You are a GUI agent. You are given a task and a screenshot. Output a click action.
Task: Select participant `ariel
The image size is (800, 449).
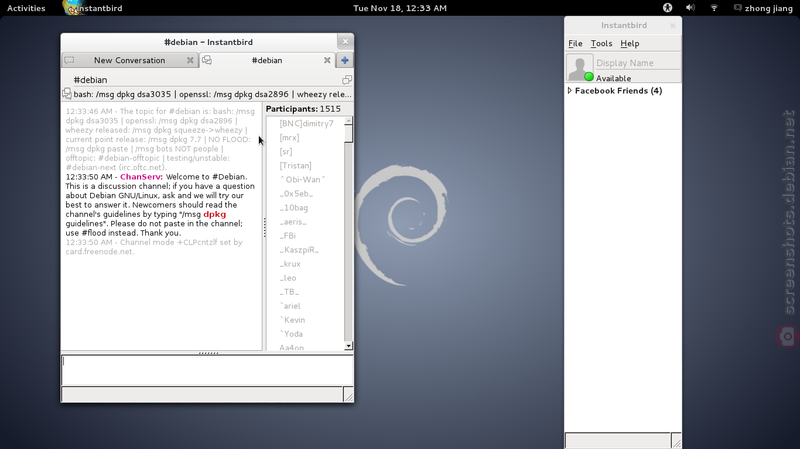click(x=290, y=306)
